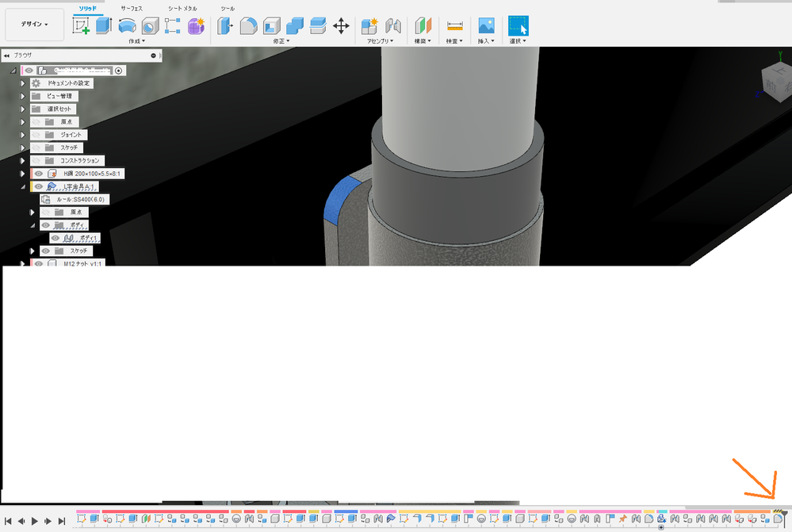The width and height of the screenshot is (792, 532).
Task: Activate the root component radio button
Action: click(x=118, y=71)
